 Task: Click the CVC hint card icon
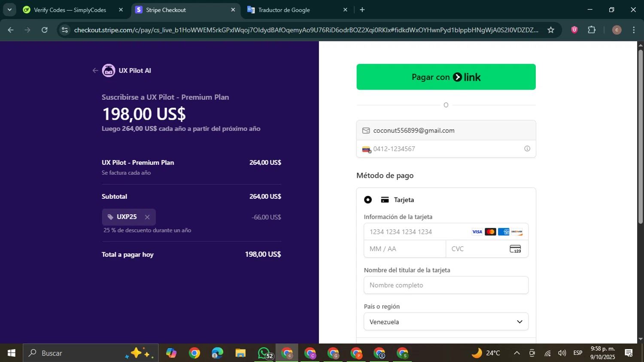(x=515, y=249)
